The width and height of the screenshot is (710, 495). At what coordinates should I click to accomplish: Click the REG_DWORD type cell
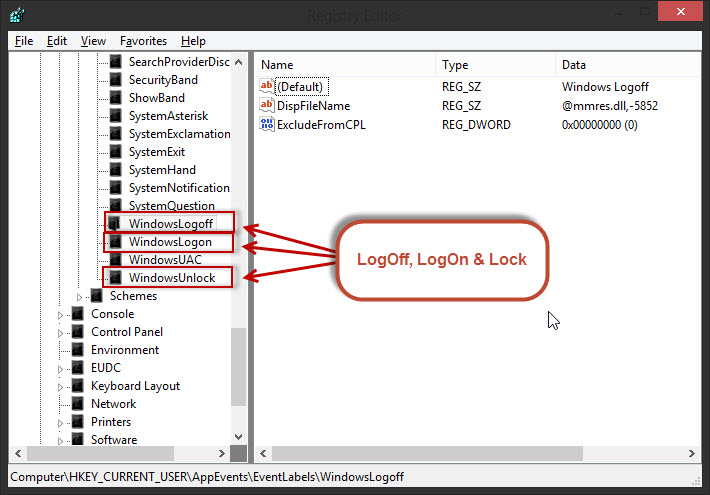pos(476,125)
